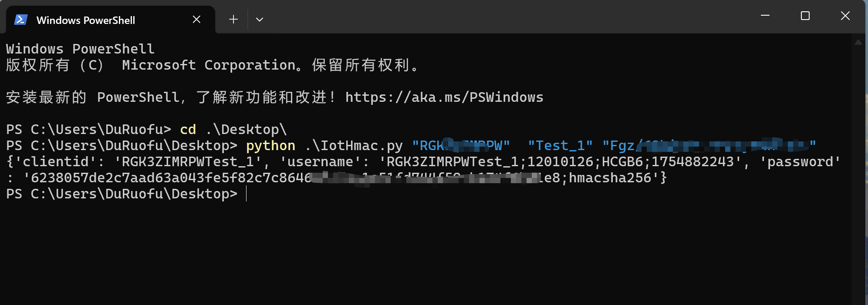Expand the new tab profile dropdown

pos(260,20)
